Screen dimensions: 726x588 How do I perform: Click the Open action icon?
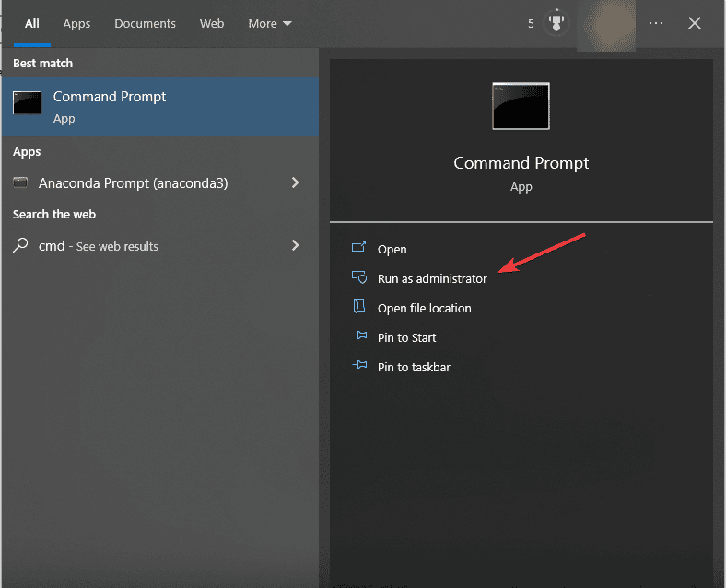coord(358,247)
